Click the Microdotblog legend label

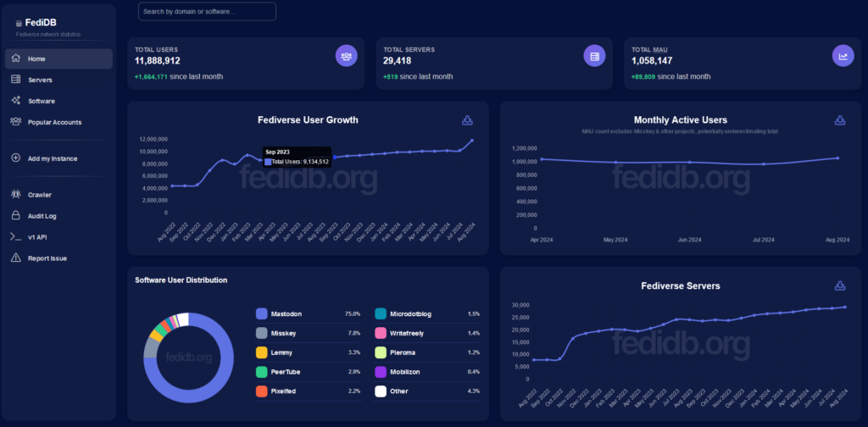[x=411, y=313]
